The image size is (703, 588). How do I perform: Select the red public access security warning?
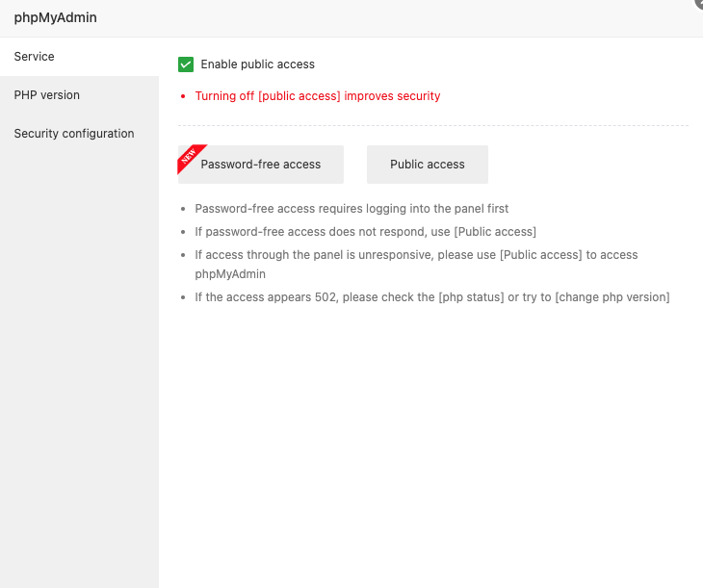[318, 96]
